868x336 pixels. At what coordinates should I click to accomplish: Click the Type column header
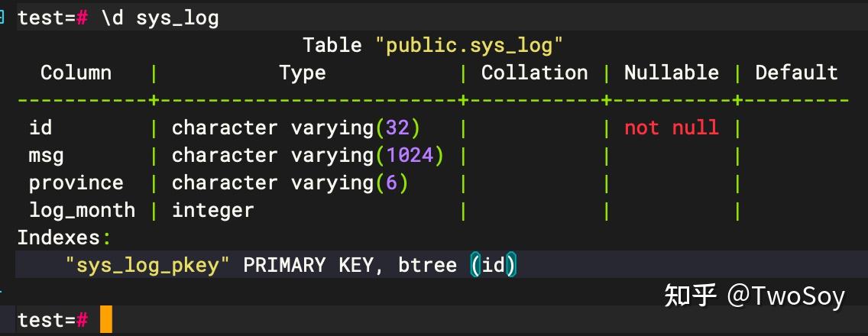[x=303, y=73]
